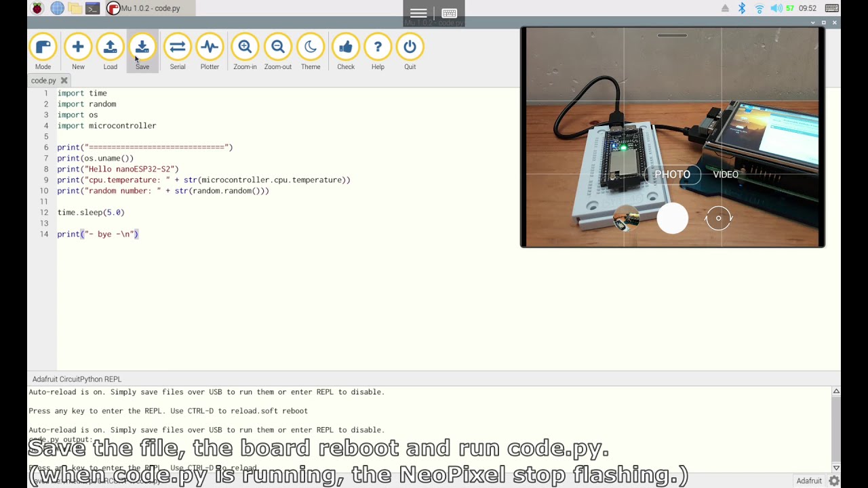The height and width of the screenshot is (488, 868).
Task: Click the hamburger menu icon at top
Action: coord(418,14)
